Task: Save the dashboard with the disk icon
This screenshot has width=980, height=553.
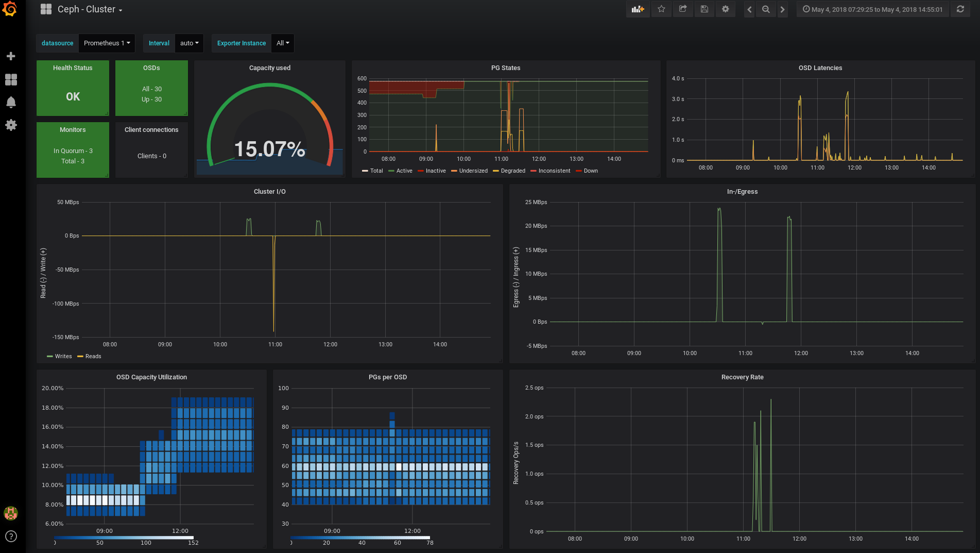Action: pos(704,9)
